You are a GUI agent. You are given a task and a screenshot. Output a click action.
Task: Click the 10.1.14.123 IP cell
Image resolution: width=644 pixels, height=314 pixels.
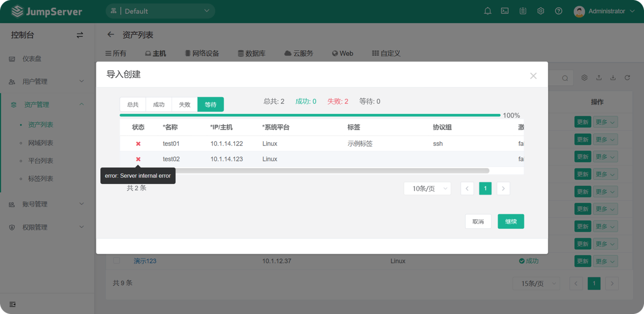pyautogui.click(x=227, y=159)
